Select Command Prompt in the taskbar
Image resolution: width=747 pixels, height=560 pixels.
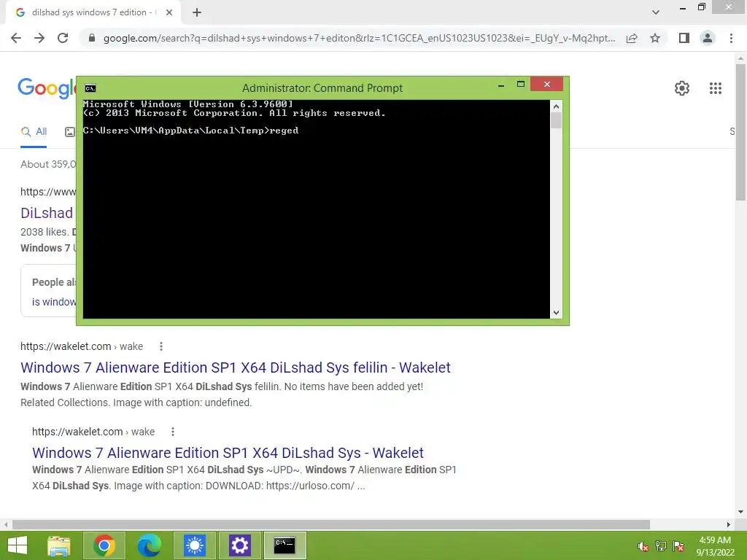pyautogui.click(x=285, y=545)
